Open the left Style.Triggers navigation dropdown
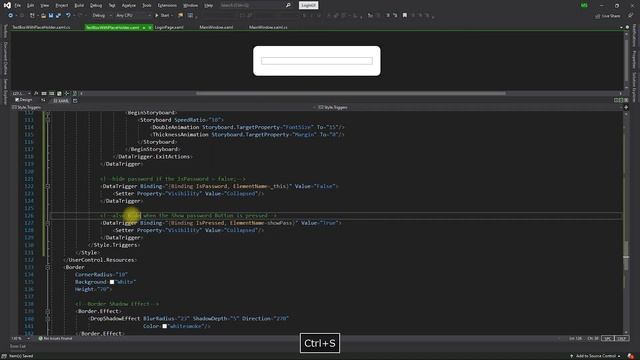The height and width of the screenshot is (360, 640). pyautogui.click(x=163, y=107)
